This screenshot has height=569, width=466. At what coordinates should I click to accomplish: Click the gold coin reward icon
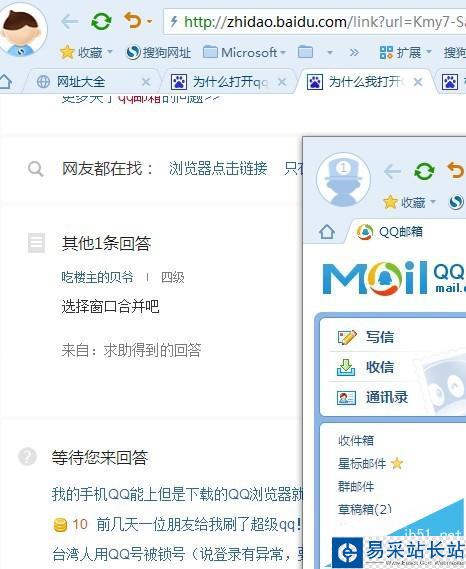point(60,525)
